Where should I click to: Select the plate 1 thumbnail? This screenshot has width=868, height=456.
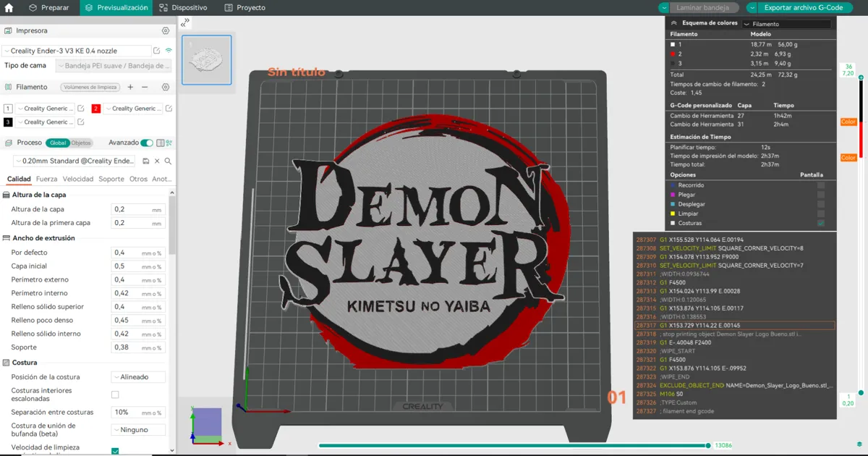click(207, 60)
